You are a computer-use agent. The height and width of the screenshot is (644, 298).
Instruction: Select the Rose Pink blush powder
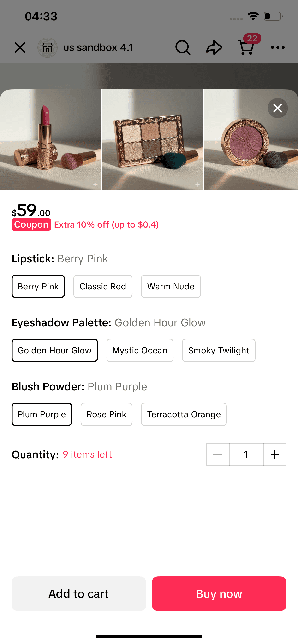coord(106,414)
